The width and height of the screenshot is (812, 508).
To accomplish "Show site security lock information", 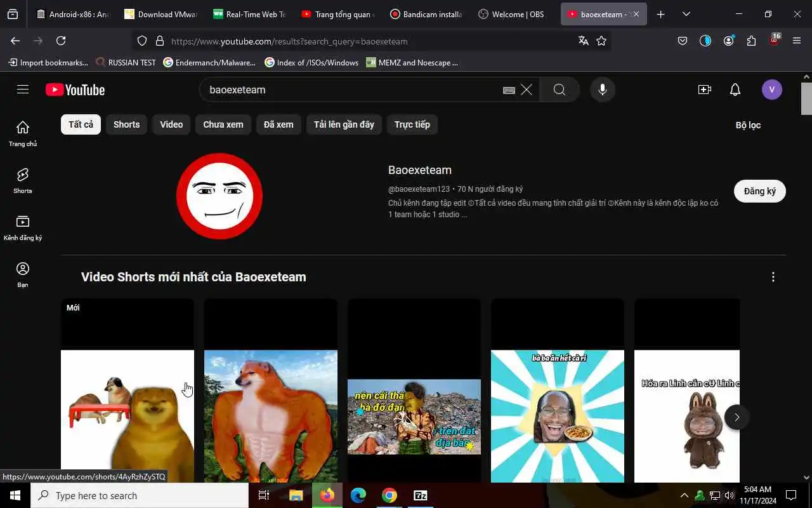I will 160,41.
